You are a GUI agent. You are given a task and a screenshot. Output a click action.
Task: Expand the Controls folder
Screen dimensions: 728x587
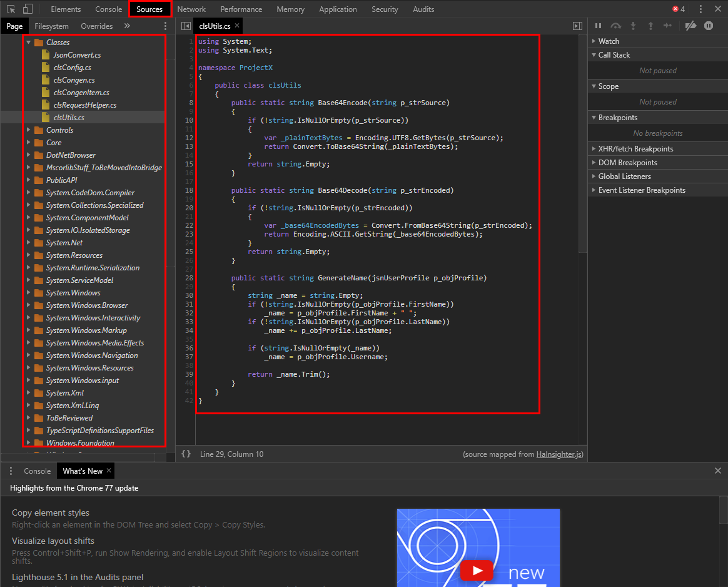click(x=29, y=130)
